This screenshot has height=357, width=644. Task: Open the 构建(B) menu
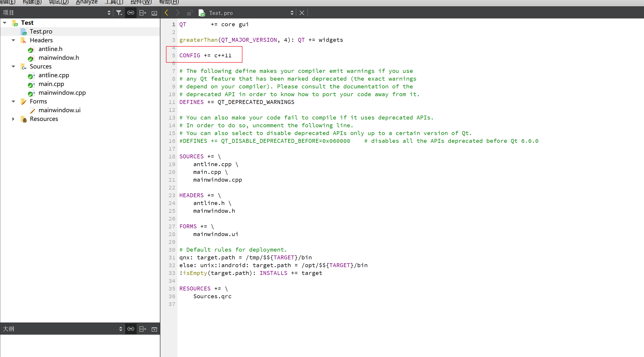click(x=32, y=2)
